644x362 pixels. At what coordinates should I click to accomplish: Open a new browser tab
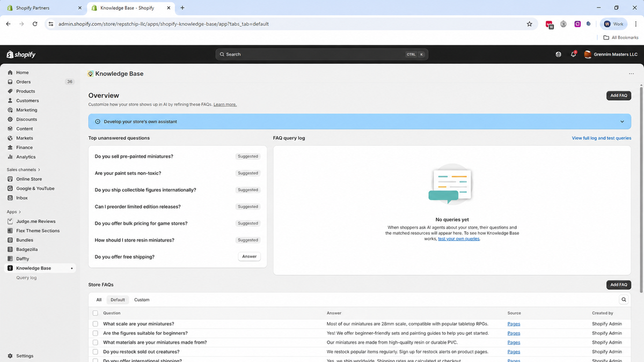tap(182, 8)
